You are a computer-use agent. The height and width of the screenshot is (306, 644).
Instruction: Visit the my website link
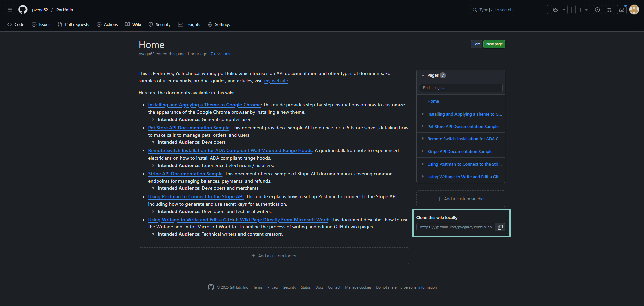point(276,81)
